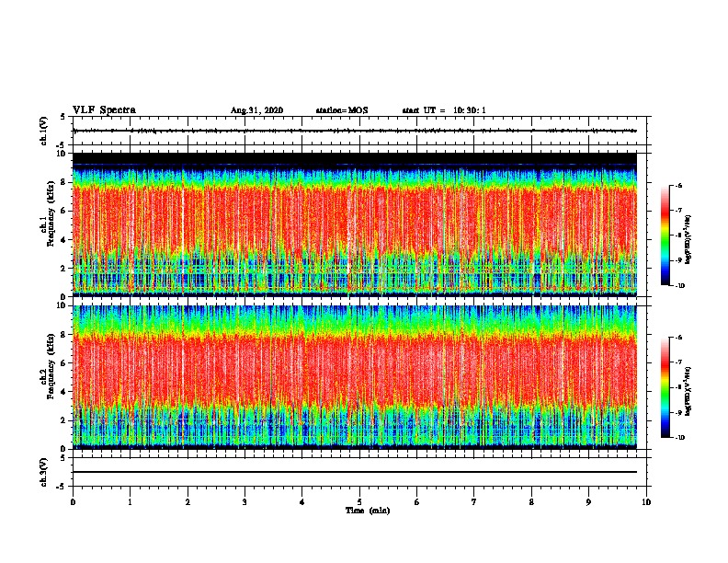The width and height of the screenshot is (728, 563).
Task: Click time axis tick label "5"
Action: 359,502
